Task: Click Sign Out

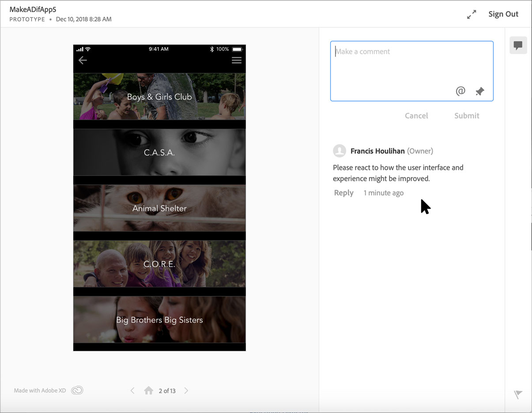Action: [503, 14]
